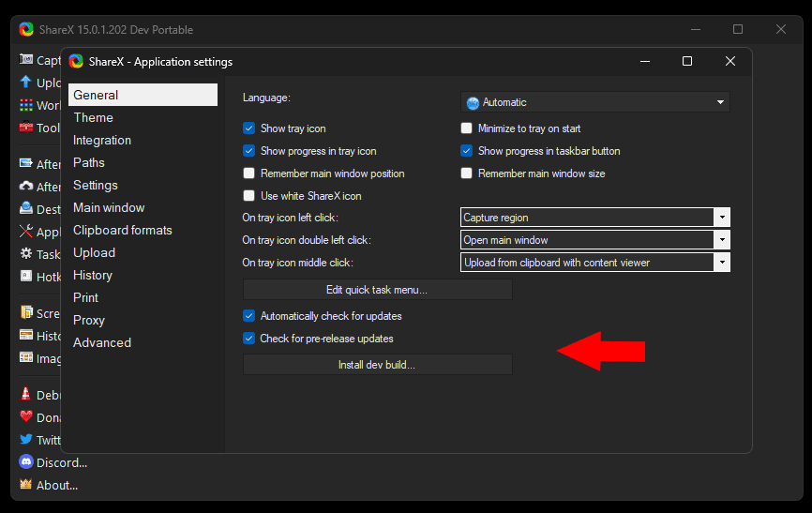Uncheck Check for pre-release updates
The image size is (812, 513).
click(x=249, y=339)
